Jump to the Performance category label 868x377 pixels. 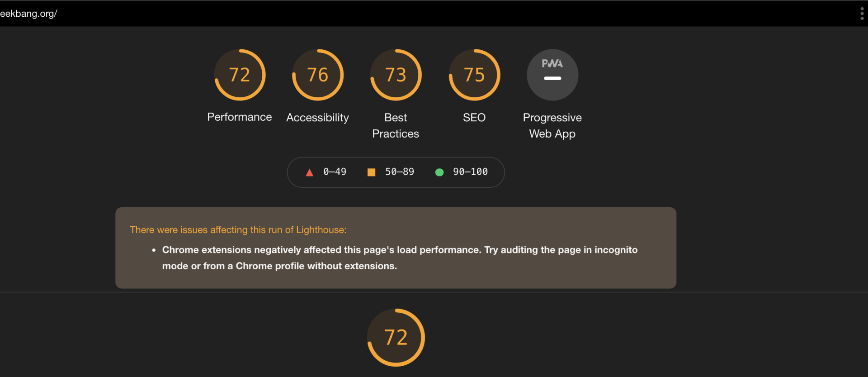240,117
